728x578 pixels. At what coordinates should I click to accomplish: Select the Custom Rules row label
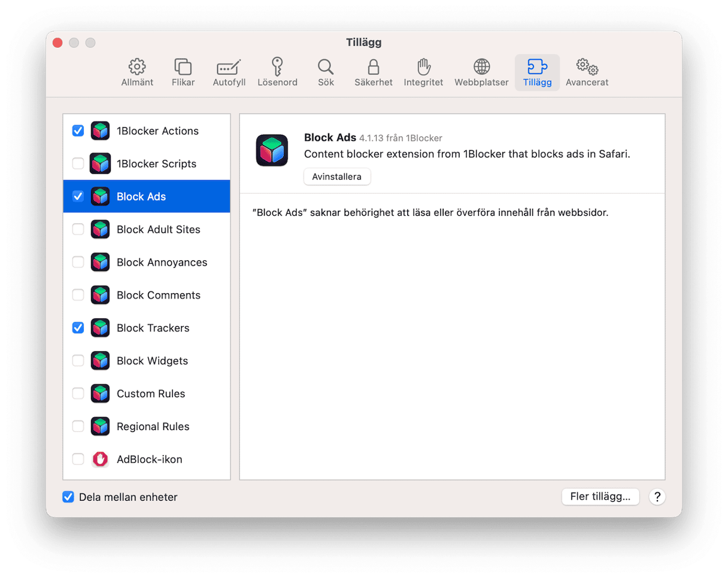(x=151, y=394)
